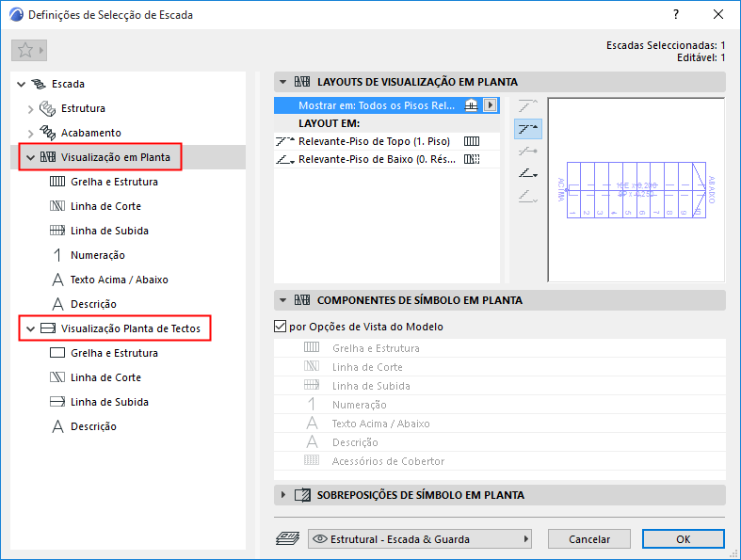Collapse Visualização Planta de Tectos node
Image resolution: width=741 pixels, height=560 pixels.
[x=31, y=328]
